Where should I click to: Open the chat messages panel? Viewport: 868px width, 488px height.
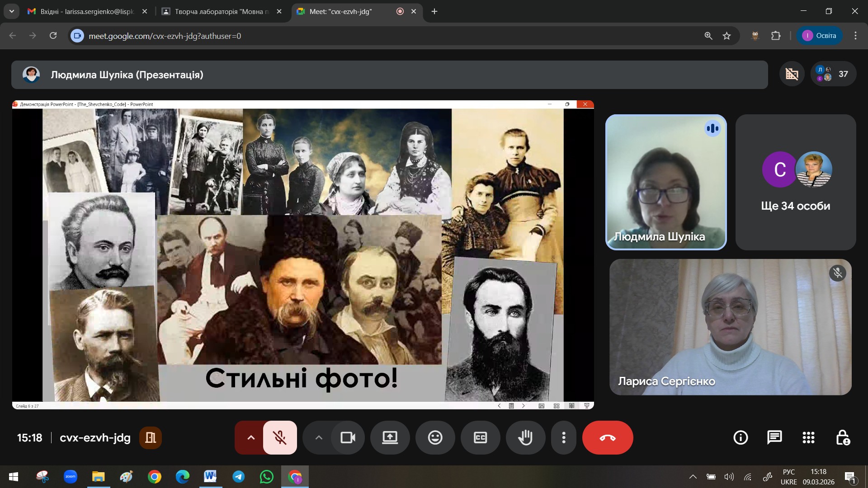[x=774, y=437]
